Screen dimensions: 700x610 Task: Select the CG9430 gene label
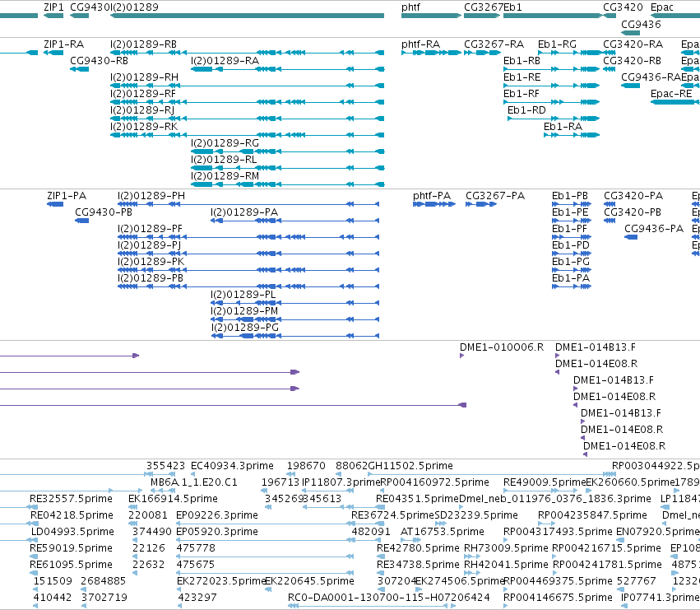pos(90,7)
